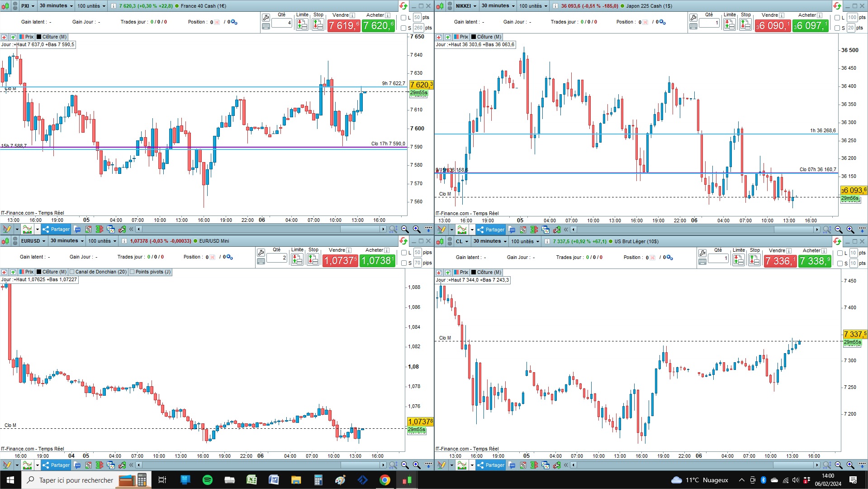
Task: Share the PXI chart with Partager
Action: [x=56, y=229]
